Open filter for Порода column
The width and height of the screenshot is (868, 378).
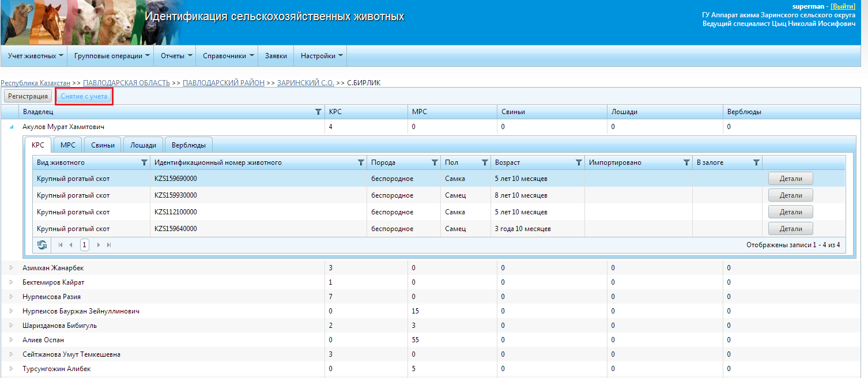click(x=435, y=162)
